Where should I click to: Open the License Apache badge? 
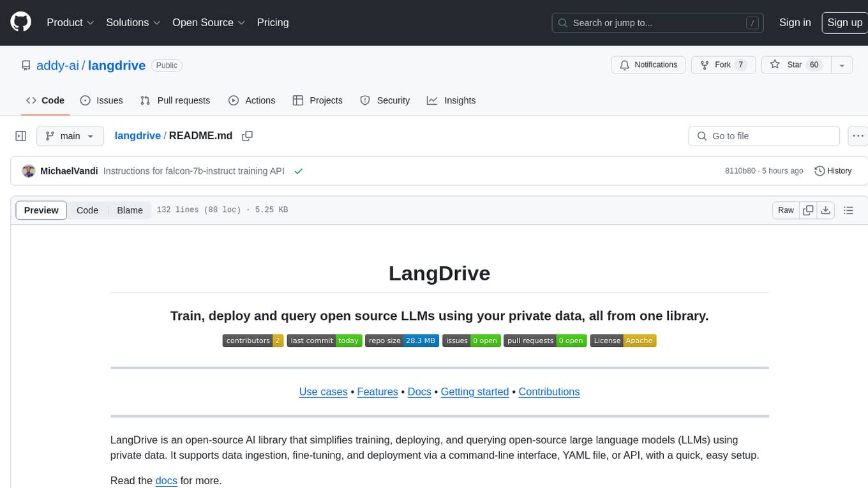point(623,340)
